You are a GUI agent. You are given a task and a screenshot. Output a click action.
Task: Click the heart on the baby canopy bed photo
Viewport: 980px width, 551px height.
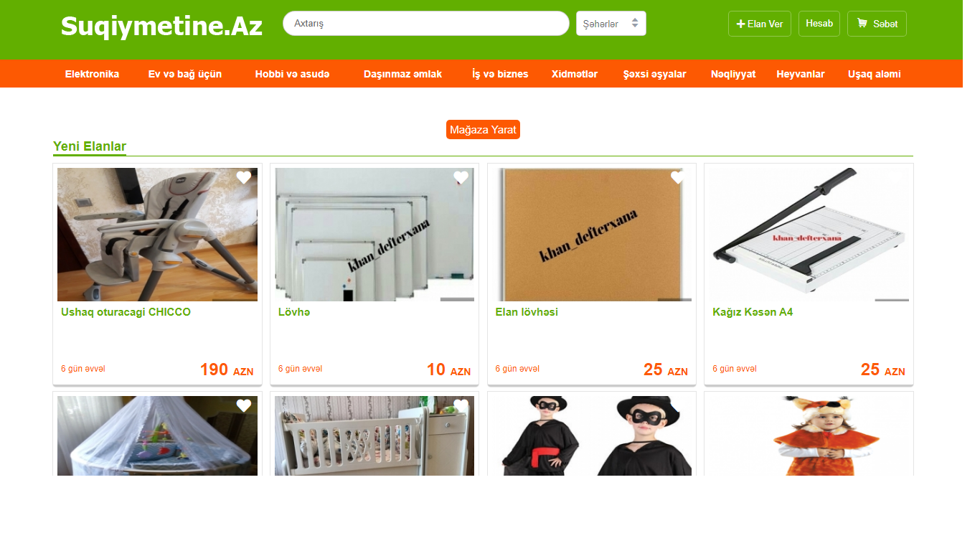pyautogui.click(x=244, y=405)
